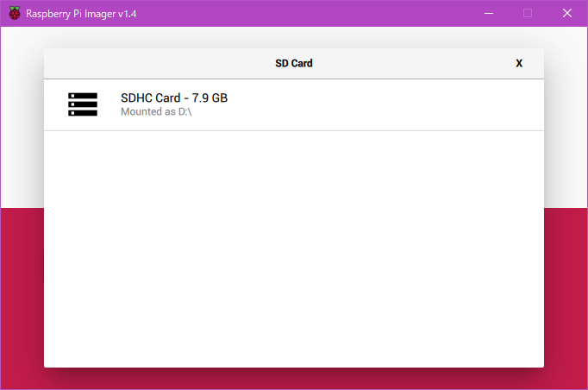Select the storage drive icon for SDHC Card
Screen dimensions: 588x390
pyautogui.click(x=83, y=104)
